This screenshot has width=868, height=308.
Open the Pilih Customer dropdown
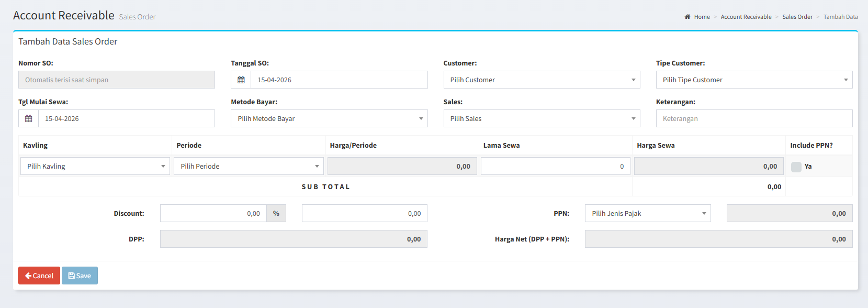pos(541,80)
